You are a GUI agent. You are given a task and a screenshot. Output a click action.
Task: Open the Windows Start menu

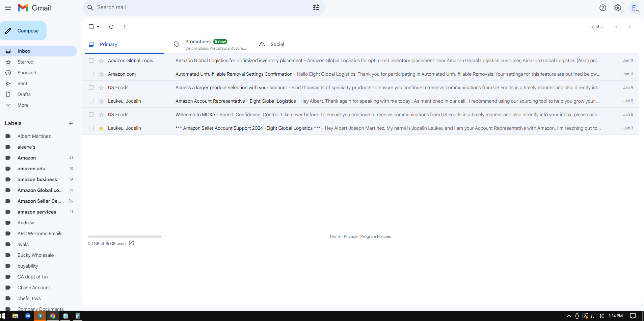3,316
